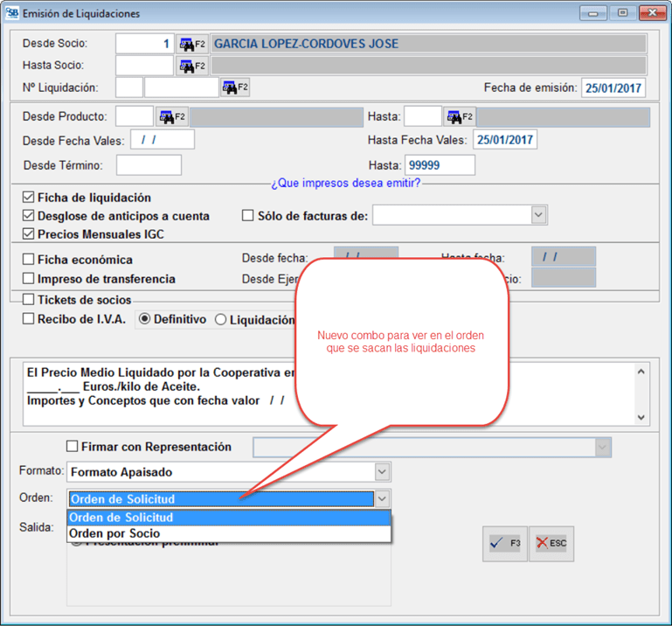This screenshot has height=626, width=672.
Task: Toggle Firmar con Representación checkbox
Action: click(73, 447)
